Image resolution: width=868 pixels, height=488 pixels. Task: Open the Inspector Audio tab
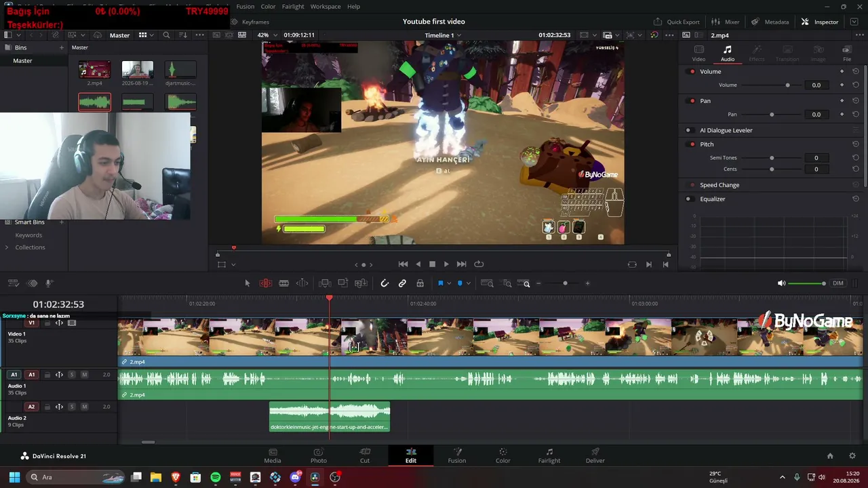[x=727, y=54]
